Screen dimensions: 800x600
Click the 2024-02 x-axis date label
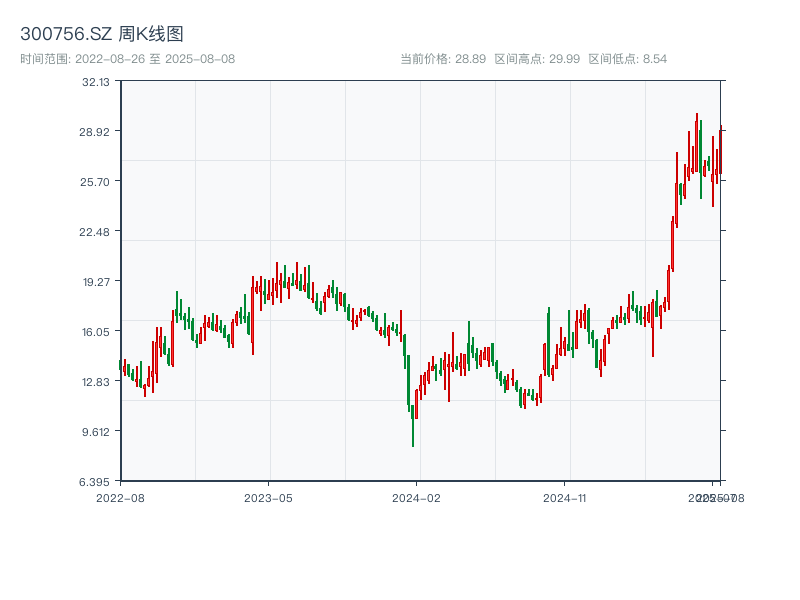(x=417, y=497)
